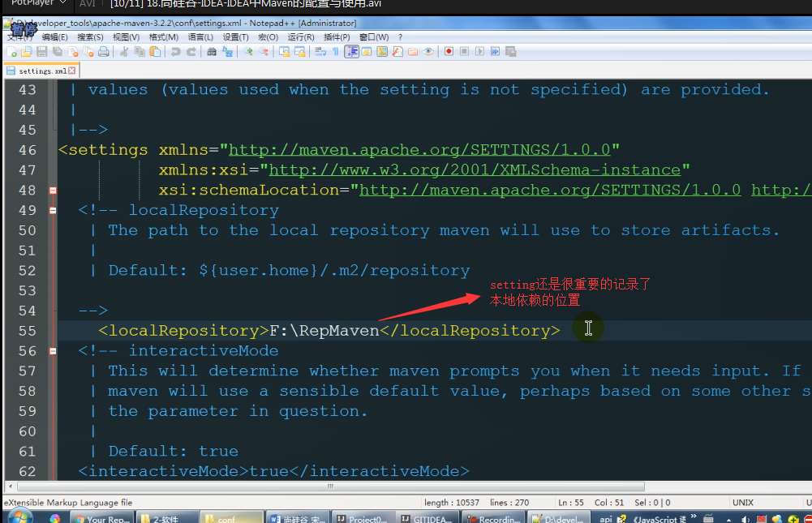Toggle word wrap in the toolbar
This screenshot has height=523, width=812.
click(x=320, y=52)
